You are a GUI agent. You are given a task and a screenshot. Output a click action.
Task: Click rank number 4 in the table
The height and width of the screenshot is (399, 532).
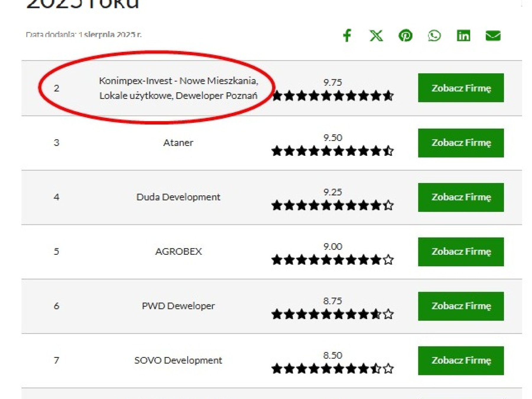(x=56, y=197)
